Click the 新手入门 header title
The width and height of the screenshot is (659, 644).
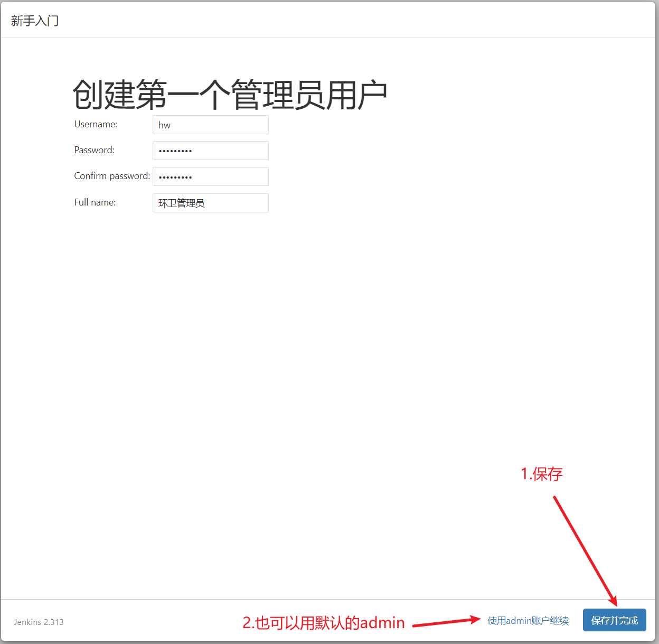click(35, 21)
